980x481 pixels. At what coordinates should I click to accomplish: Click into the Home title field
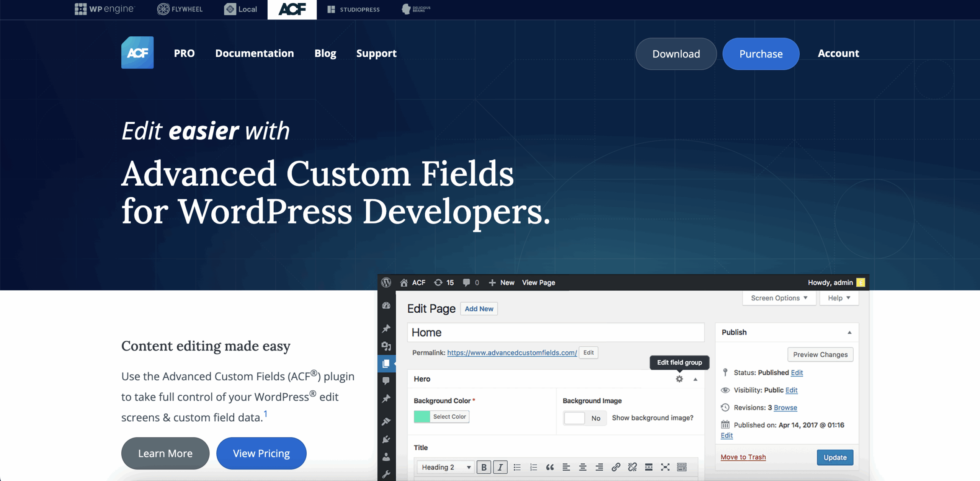click(555, 332)
